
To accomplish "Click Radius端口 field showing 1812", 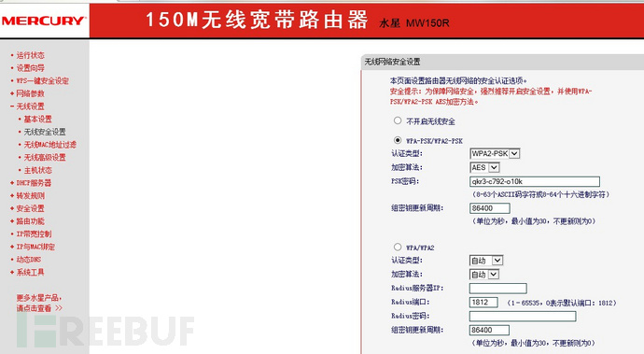I will tap(483, 303).
